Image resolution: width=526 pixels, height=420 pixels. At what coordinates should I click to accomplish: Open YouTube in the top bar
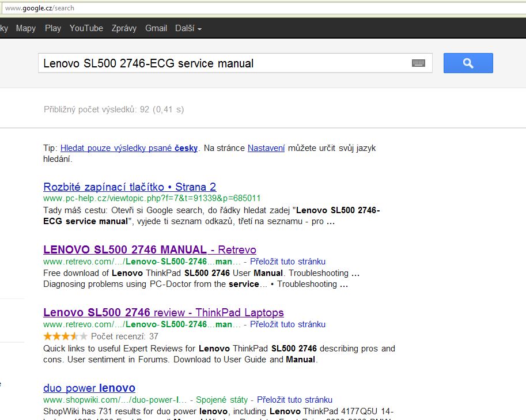86,28
